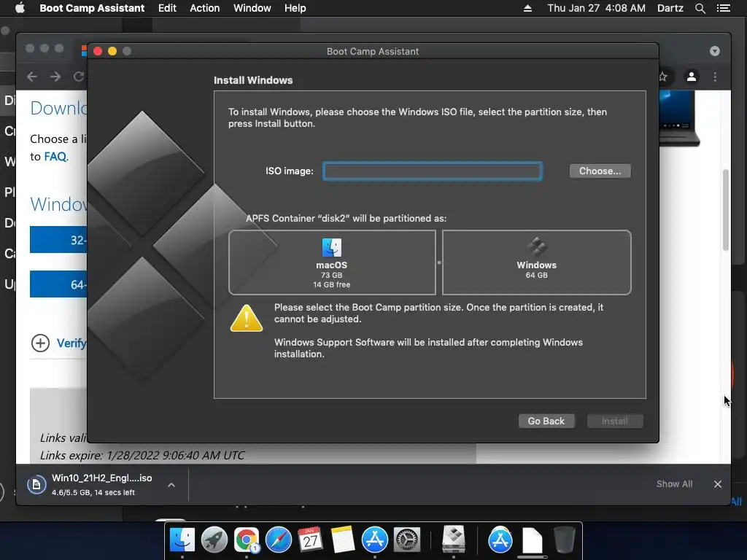Screen dimensions: 747x560
Task: Bookmark the page with star icon
Action: 663,77
